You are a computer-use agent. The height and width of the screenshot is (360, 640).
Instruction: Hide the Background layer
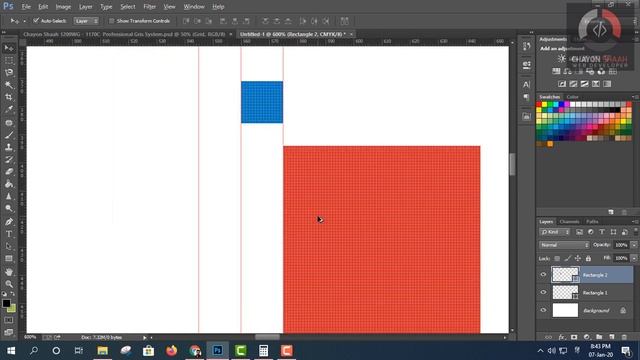click(x=543, y=310)
